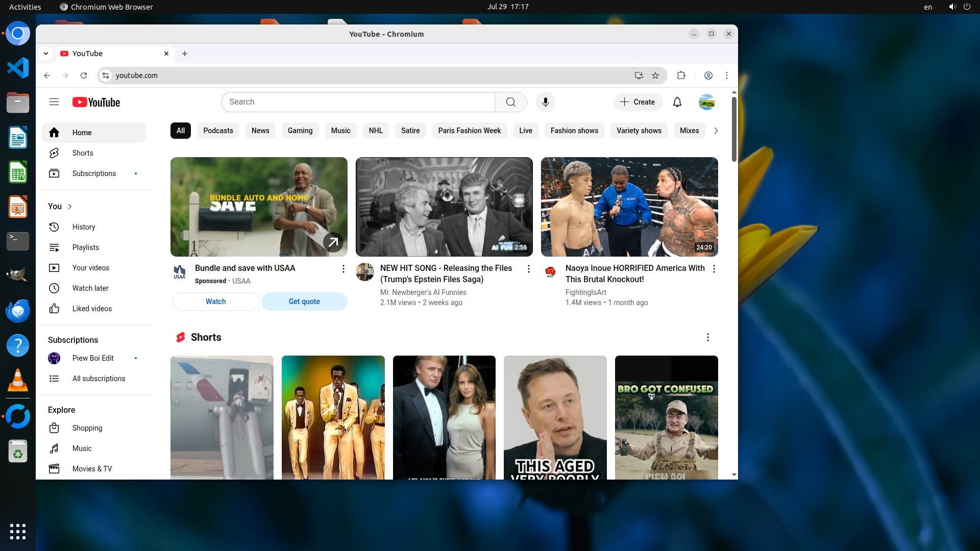Click the voice search microphone icon
Viewport: 980px width, 551px height.
[545, 102]
